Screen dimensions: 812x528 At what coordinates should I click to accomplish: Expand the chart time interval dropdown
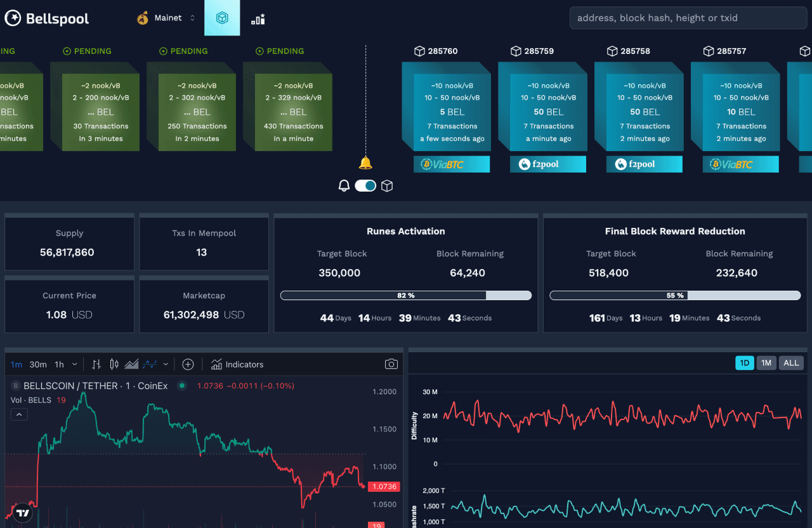(x=75, y=364)
